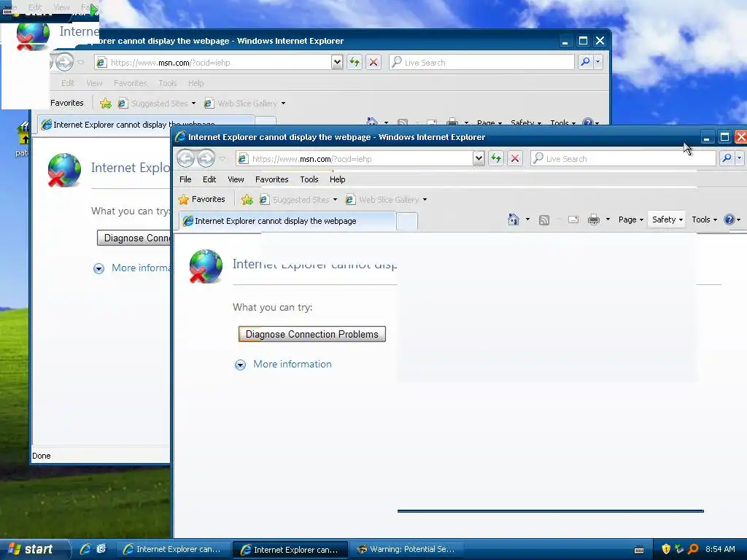Click Stop (red X) in back IE window
This screenshot has width=747, height=560.
tap(373, 62)
